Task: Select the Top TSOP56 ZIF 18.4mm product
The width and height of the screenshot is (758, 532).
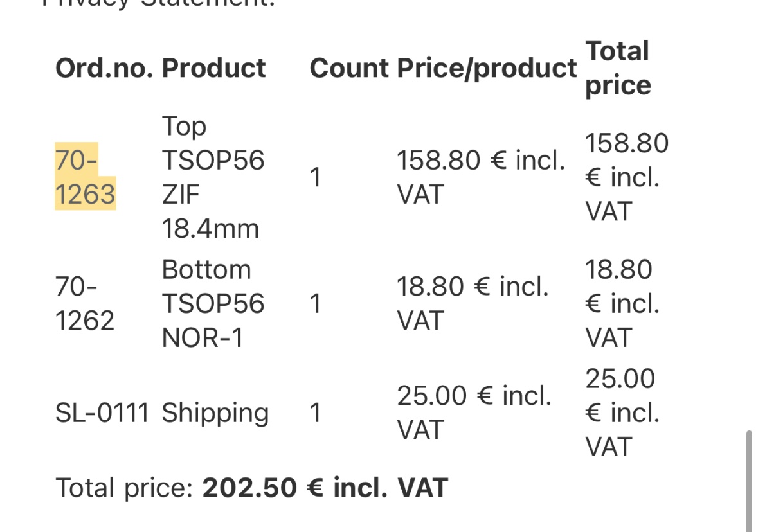Action: [213, 177]
